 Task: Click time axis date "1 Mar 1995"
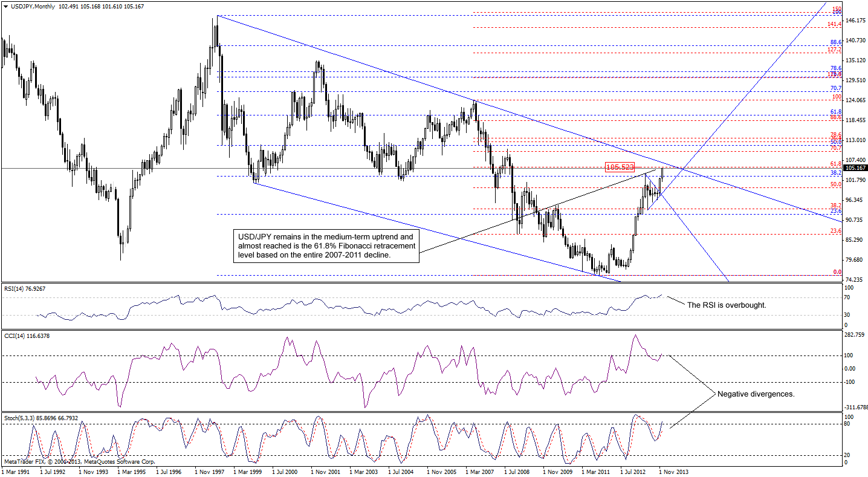(x=131, y=471)
